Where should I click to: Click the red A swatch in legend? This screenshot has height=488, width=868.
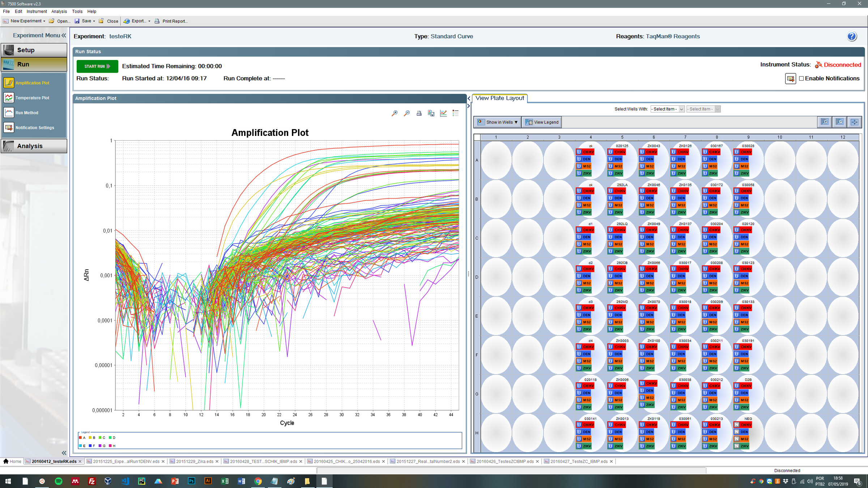[x=80, y=437]
